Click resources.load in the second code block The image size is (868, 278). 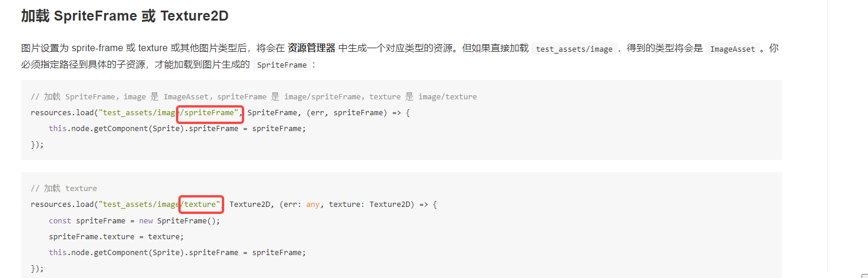point(63,205)
